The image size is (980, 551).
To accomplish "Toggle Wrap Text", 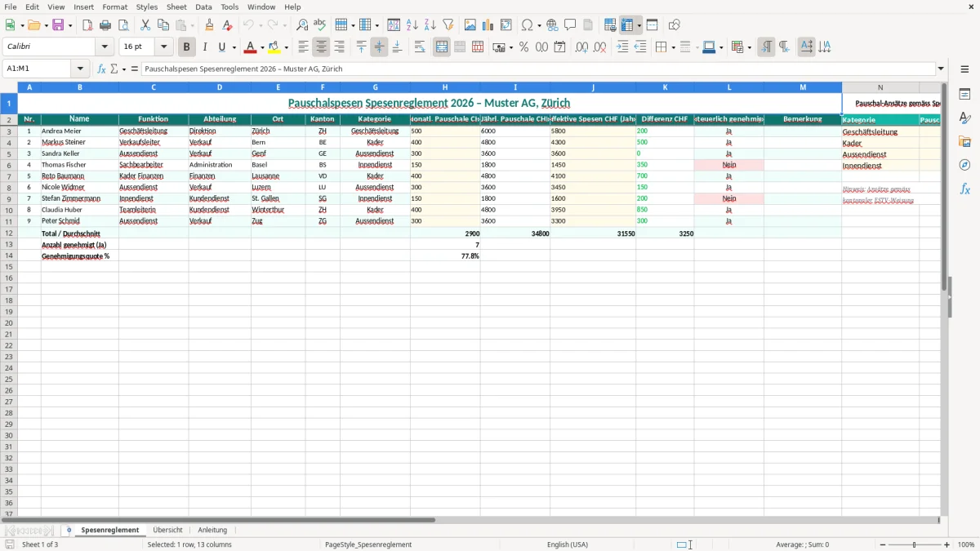I will coord(420,47).
